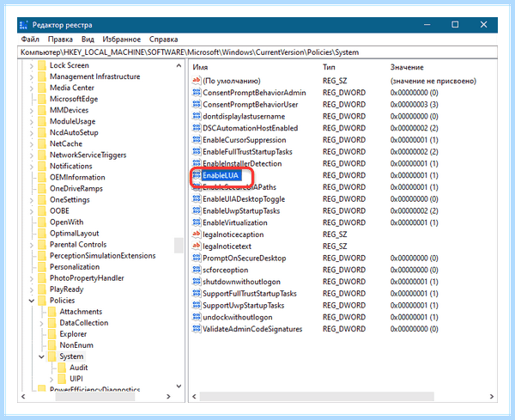Open the Избранное menu
This screenshot has height=420, width=515.
pos(122,40)
